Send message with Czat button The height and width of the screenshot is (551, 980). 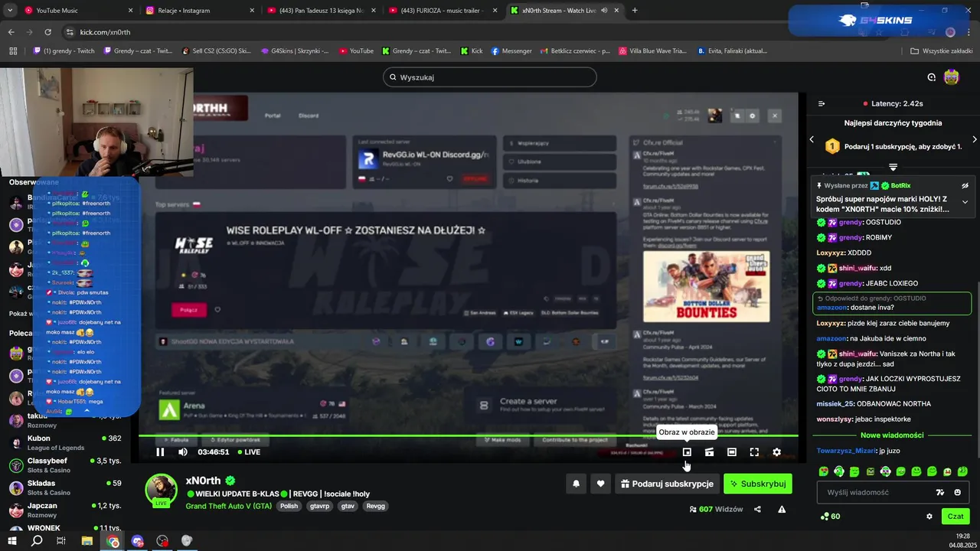(955, 517)
